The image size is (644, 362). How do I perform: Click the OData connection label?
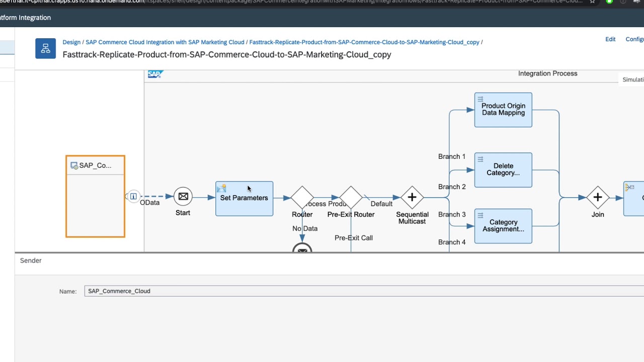pos(149,203)
